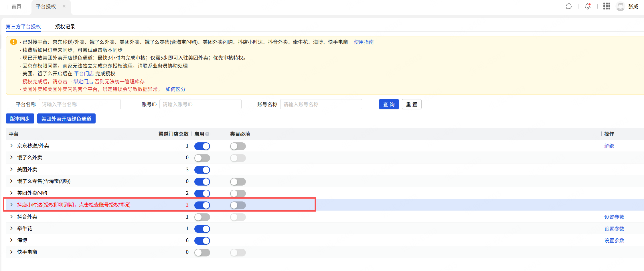
Task: Disable 启用 toggle for 饿了么零售(含淘宝闪购)
Action: coord(202,182)
